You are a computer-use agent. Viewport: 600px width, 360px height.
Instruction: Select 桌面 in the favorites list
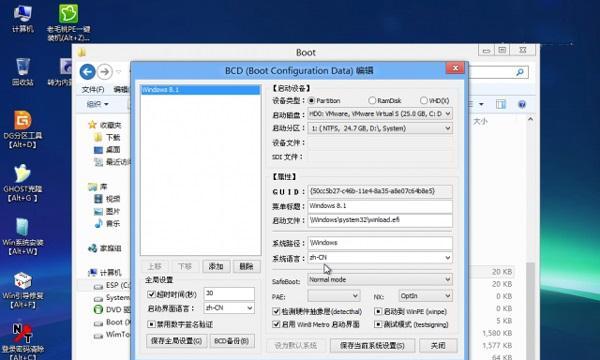[107, 149]
